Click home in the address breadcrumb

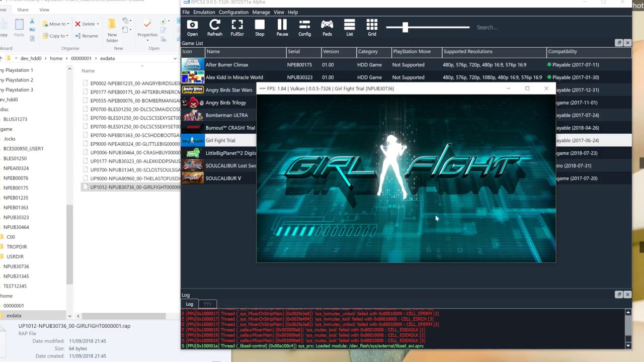[x=56, y=58]
